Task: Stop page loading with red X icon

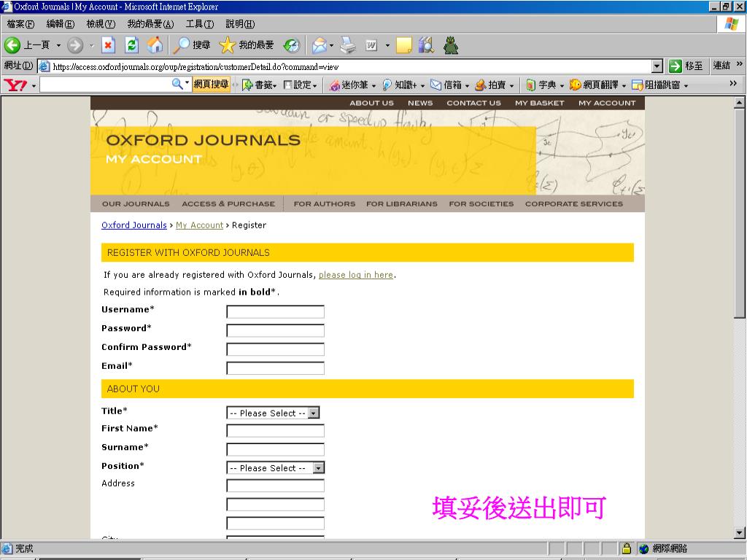Action: coord(108,45)
